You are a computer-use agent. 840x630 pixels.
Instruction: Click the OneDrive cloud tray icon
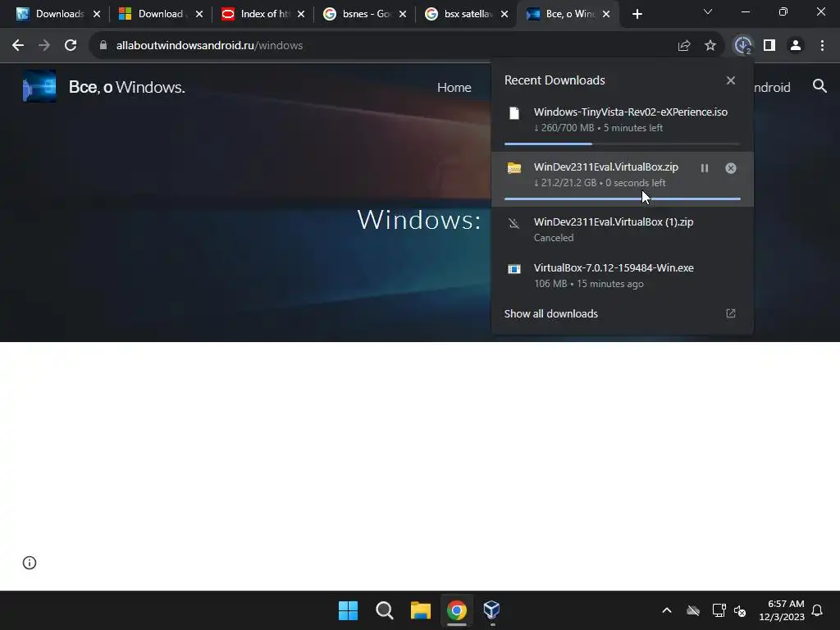693,610
